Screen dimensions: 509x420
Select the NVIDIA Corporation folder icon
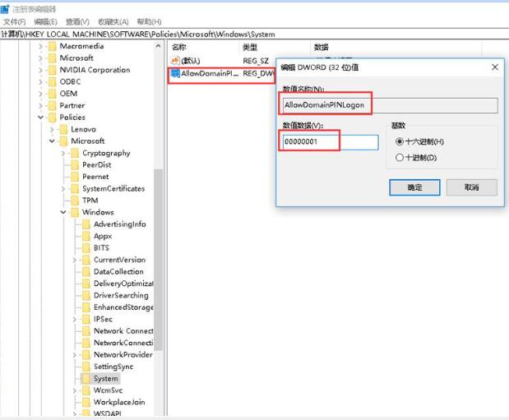(x=53, y=70)
